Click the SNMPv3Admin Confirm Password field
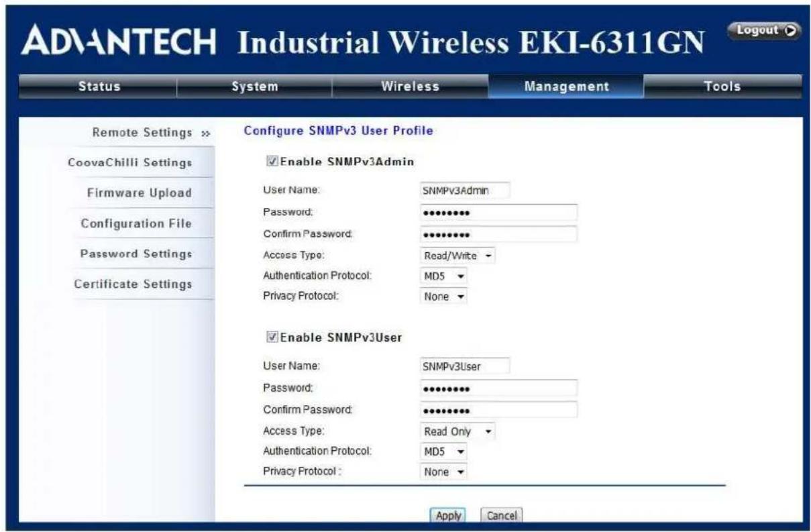The height and width of the screenshot is (532, 811). [x=498, y=234]
